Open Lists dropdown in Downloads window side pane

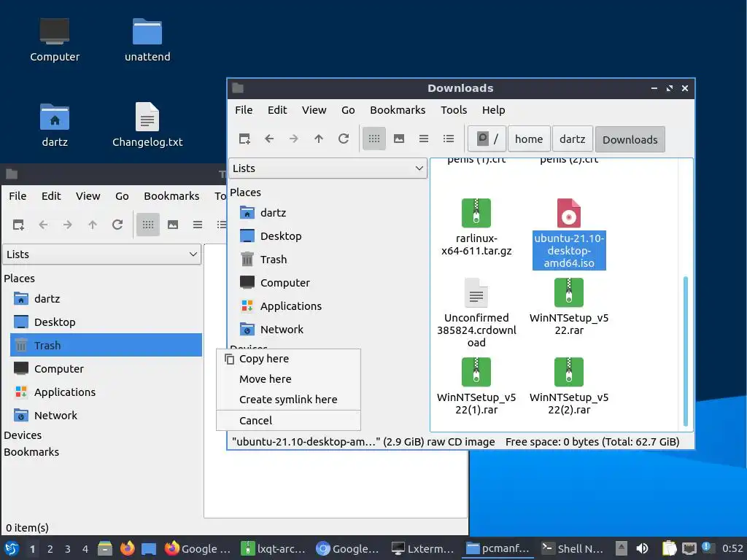328,168
